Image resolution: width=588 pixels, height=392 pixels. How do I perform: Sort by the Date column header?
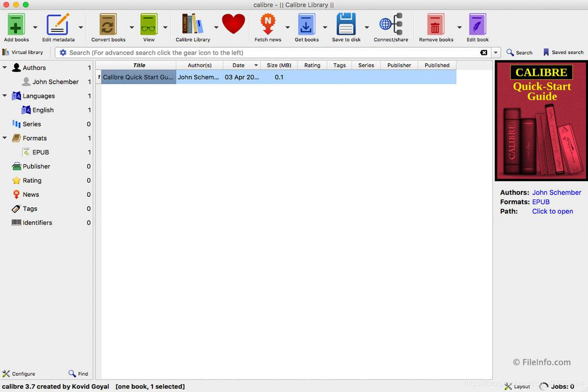pyautogui.click(x=242, y=65)
